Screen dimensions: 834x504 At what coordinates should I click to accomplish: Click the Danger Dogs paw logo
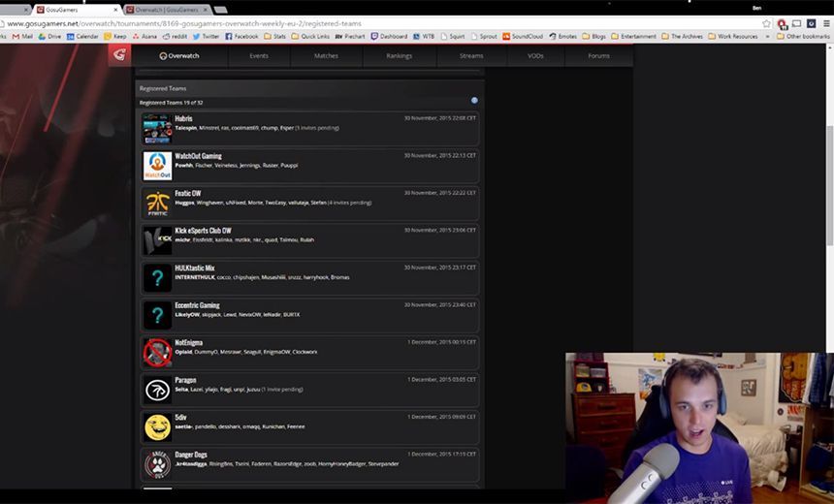pos(157,464)
